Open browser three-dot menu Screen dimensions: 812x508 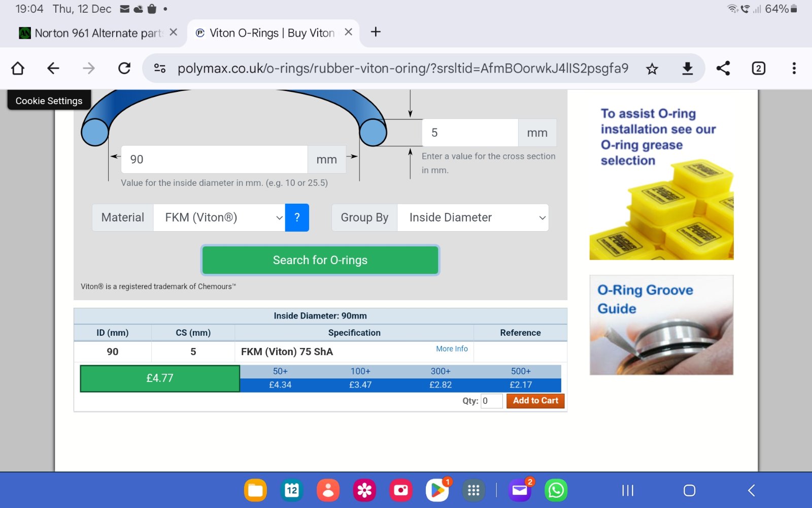pyautogui.click(x=794, y=69)
